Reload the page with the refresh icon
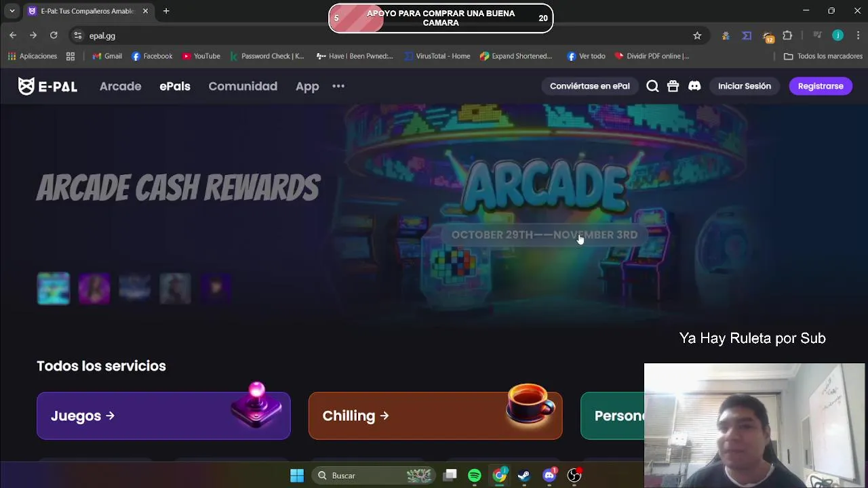This screenshot has height=488, width=868. [x=54, y=35]
